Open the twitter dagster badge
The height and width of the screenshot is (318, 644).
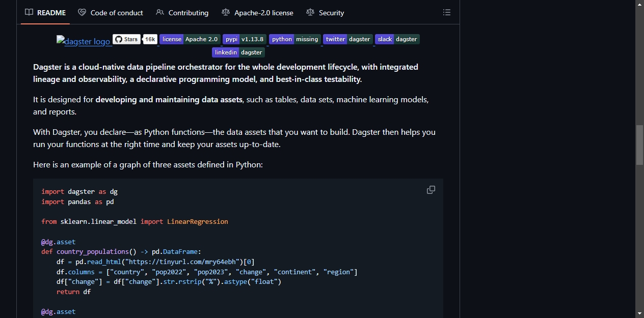[x=348, y=39]
